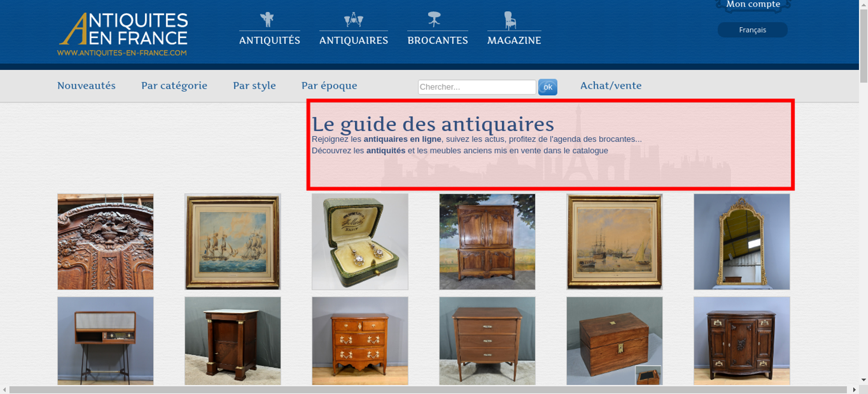The width and height of the screenshot is (868, 394).
Task: Click the blue ok search button
Action: coord(548,87)
